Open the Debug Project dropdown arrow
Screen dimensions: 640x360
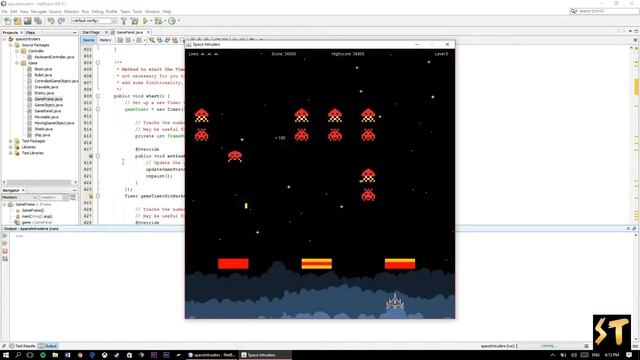(164, 21)
